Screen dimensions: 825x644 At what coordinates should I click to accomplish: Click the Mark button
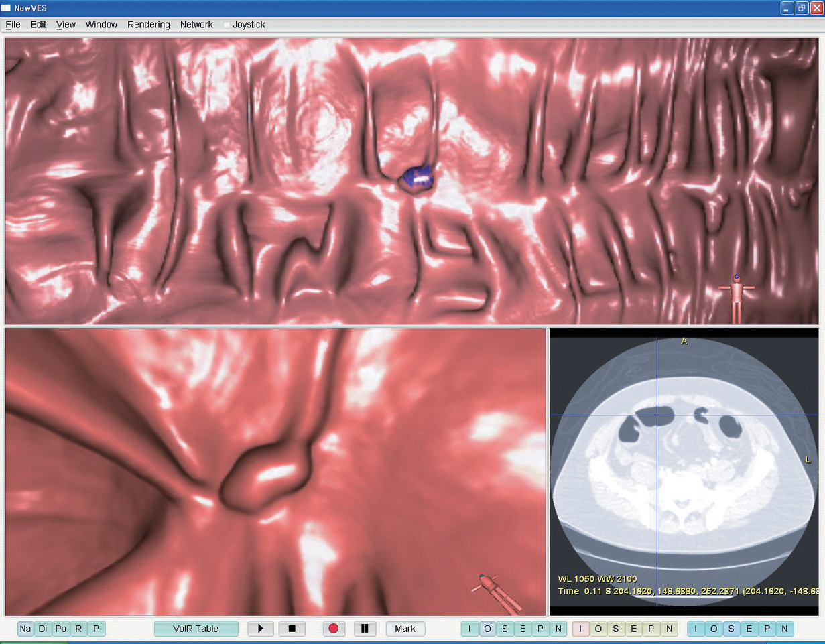coord(405,629)
